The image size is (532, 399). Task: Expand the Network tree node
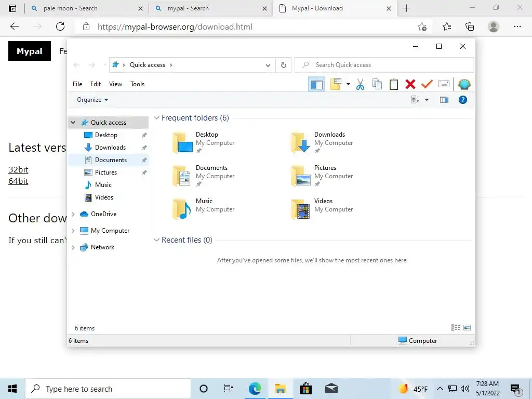pos(73,247)
